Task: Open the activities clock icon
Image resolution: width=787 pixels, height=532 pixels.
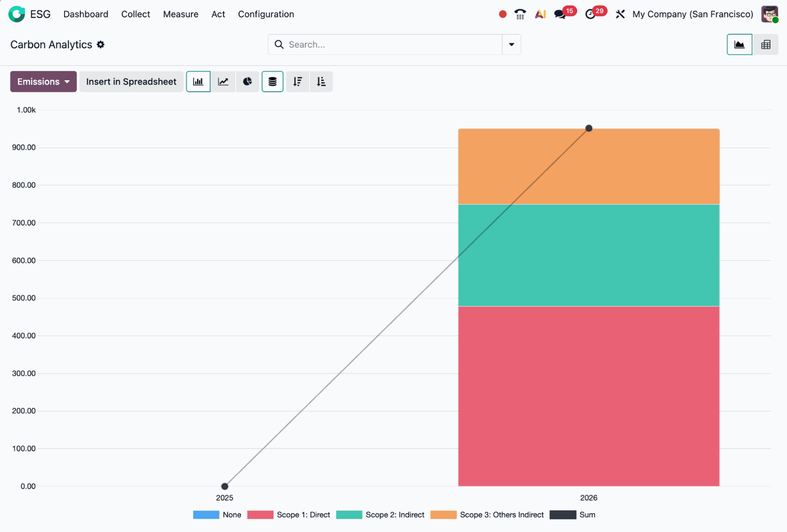Action: coord(590,14)
